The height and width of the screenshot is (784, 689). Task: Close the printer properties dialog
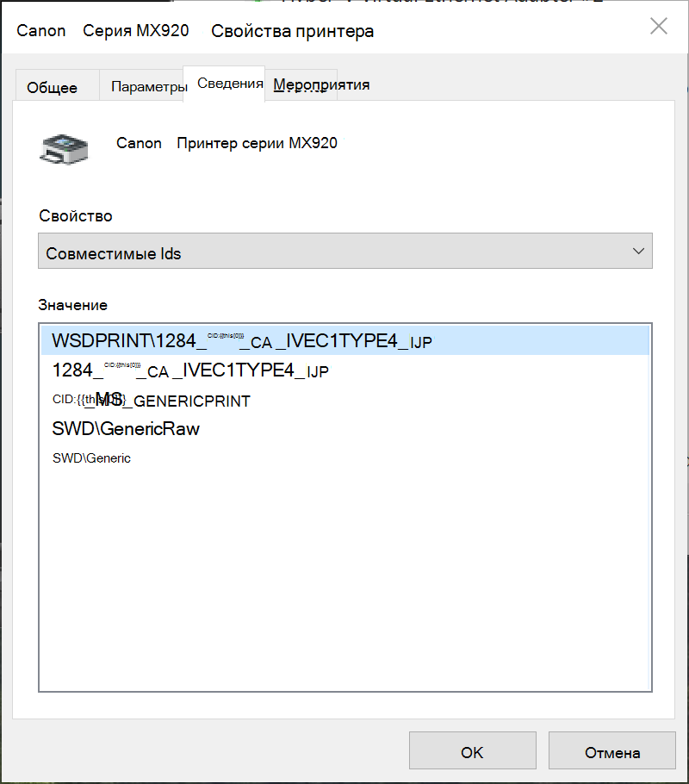click(x=659, y=26)
